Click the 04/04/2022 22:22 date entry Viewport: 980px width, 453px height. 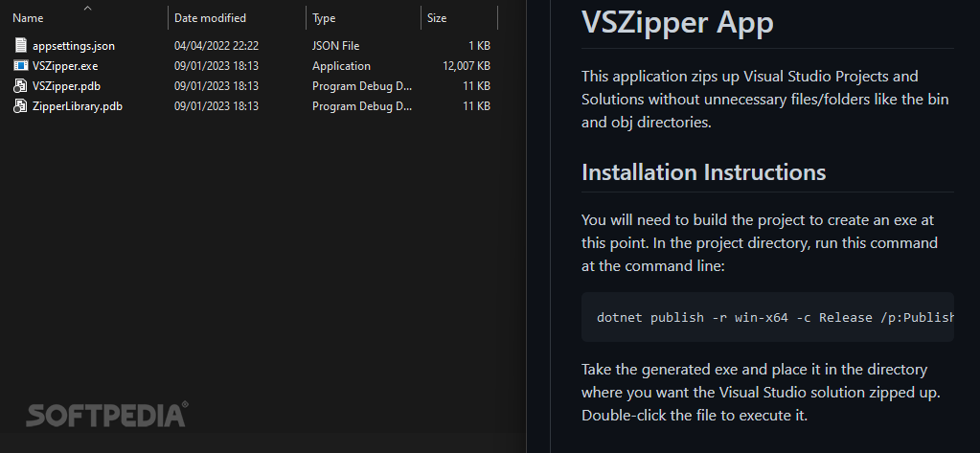217,46
